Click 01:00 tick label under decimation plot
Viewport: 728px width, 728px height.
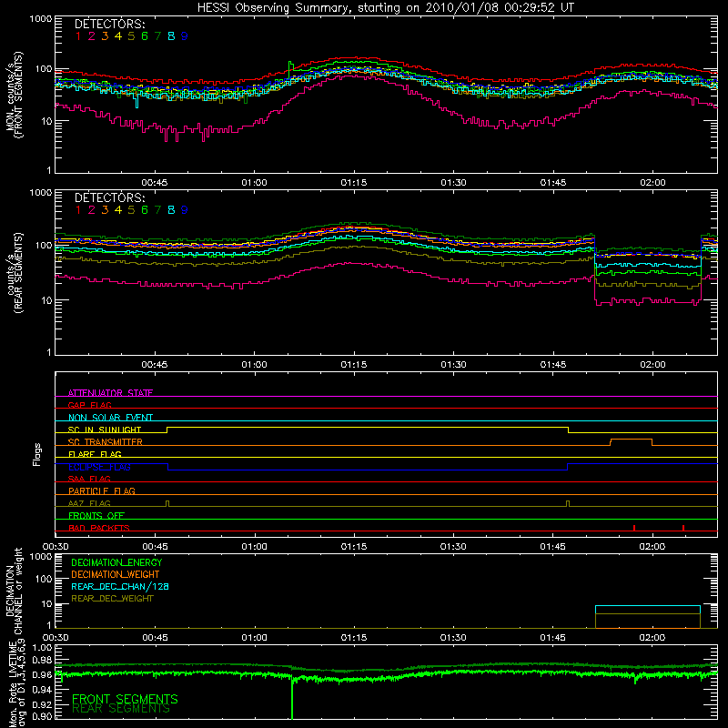(x=255, y=638)
